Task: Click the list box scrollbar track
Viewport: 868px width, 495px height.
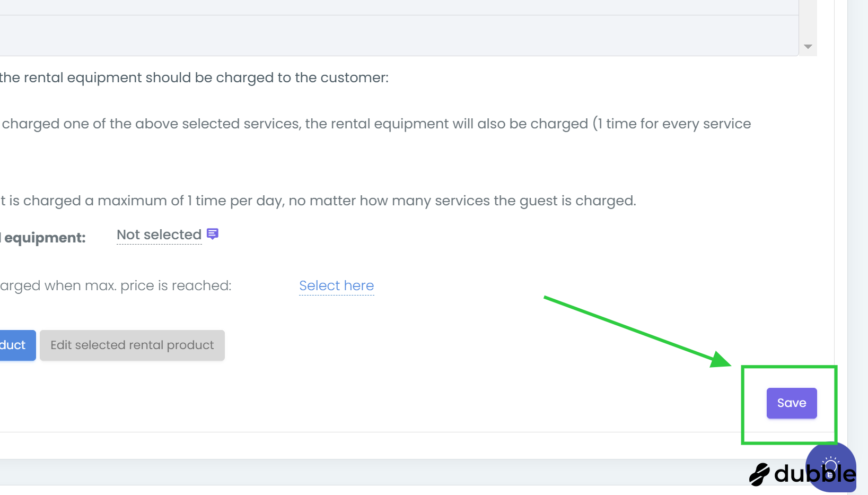Action: [808, 21]
